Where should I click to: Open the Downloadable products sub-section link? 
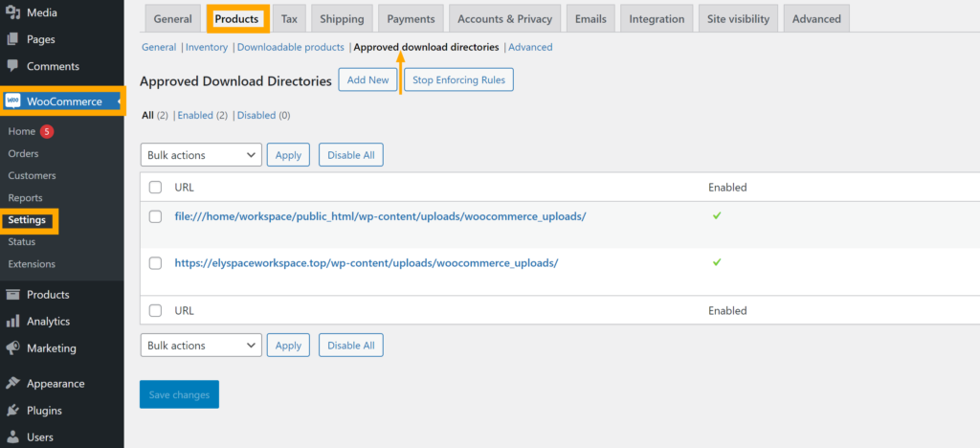tap(290, 47)
